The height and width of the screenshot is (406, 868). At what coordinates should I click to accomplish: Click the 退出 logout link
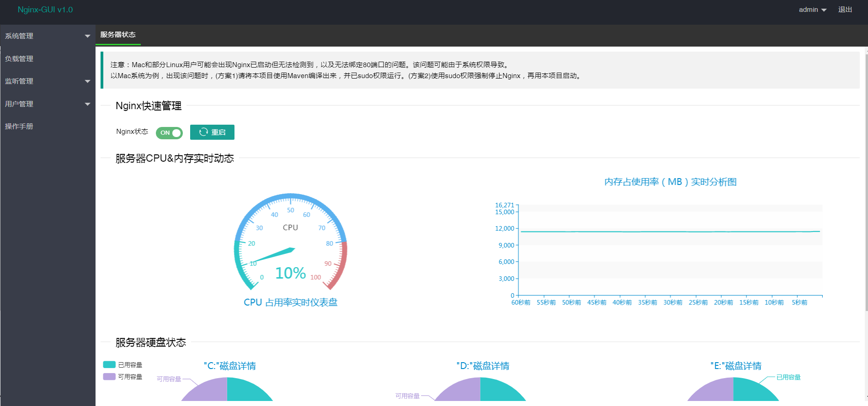pyautogui.click(x=845, y=10)
